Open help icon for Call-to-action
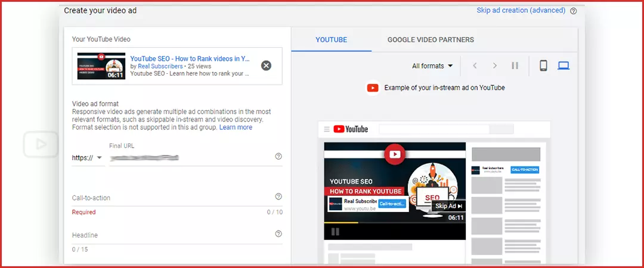The width and height of the screenshot is (644, 268). click(278, 197)
